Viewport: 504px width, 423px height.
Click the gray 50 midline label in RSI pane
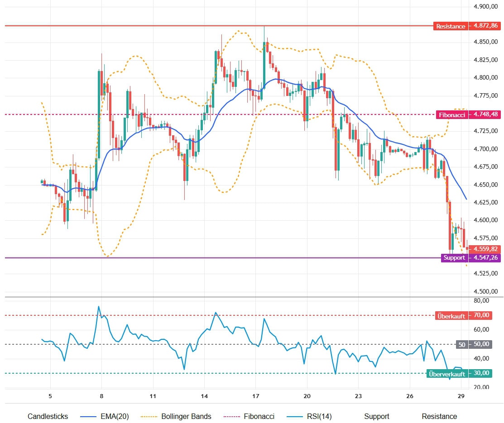point(462,345)
